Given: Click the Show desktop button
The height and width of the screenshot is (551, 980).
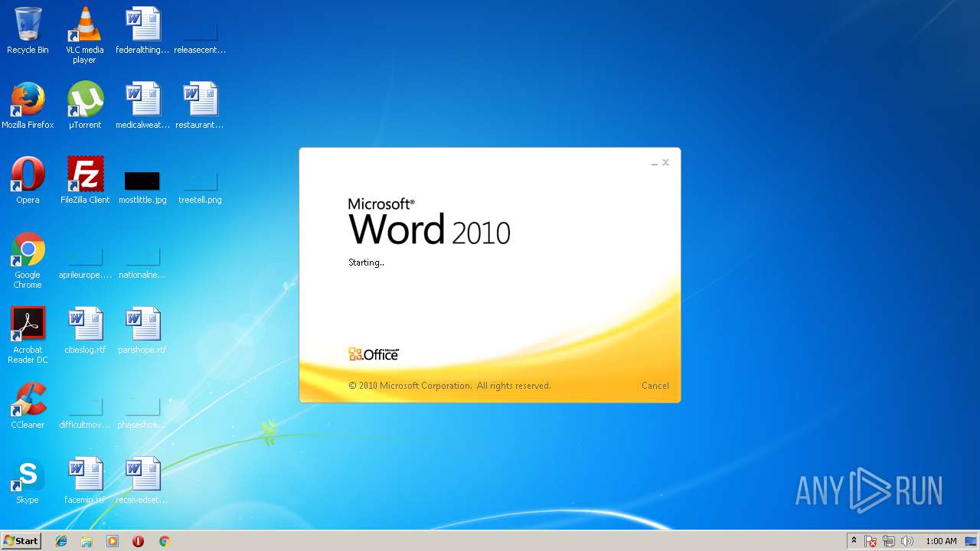Looking at the screenshot, I should pyautogui.click(x=971, y=541).
